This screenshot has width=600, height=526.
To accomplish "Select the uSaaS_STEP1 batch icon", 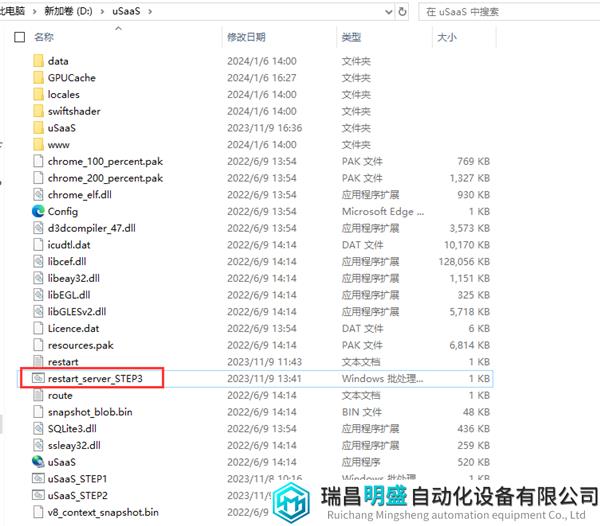I will tap(38, 479).
